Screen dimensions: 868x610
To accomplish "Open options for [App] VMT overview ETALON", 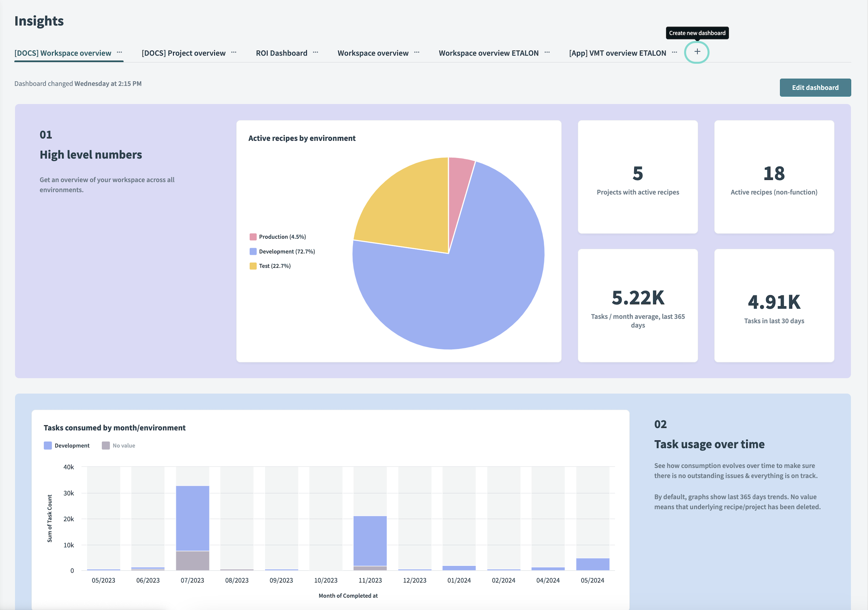I will (675, 52).
